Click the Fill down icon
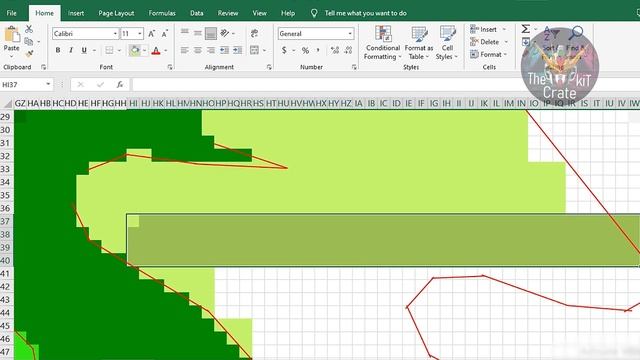 [526, 42]
